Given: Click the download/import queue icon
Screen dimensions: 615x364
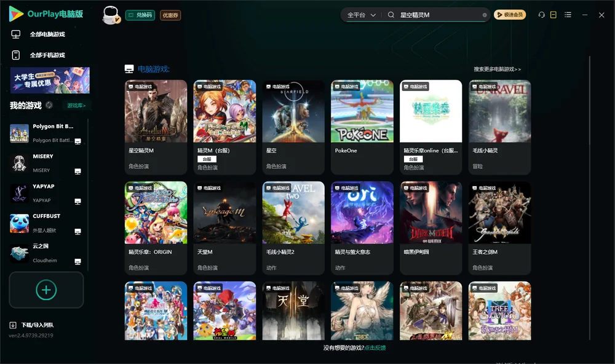Looking at the screenshot, I should click(x=13, y=325).
